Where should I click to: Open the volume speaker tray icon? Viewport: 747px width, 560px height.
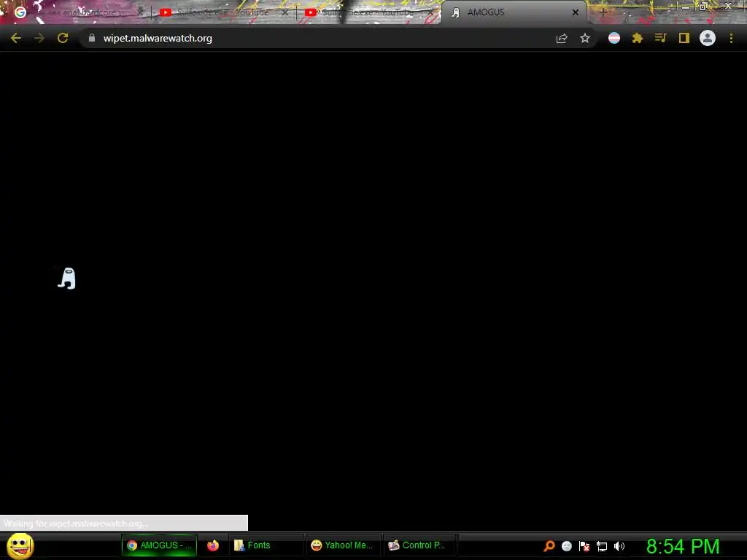[619, 546]
